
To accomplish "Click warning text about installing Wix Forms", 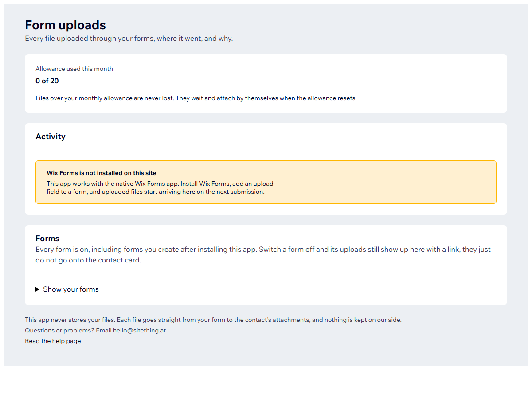I will pyautogui.click(x=160, y=188).
